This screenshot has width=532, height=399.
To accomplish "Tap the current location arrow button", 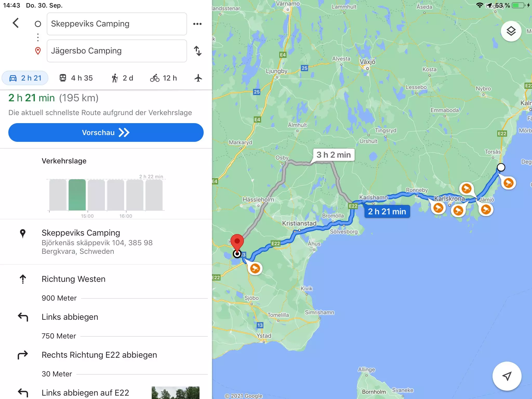I will click(507, 376).
